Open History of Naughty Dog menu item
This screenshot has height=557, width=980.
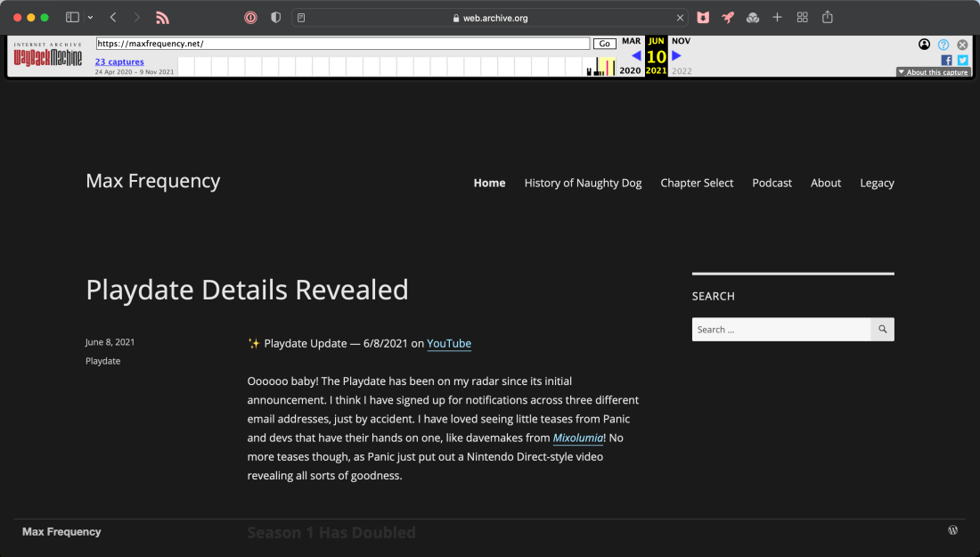(x=583, y=183)
